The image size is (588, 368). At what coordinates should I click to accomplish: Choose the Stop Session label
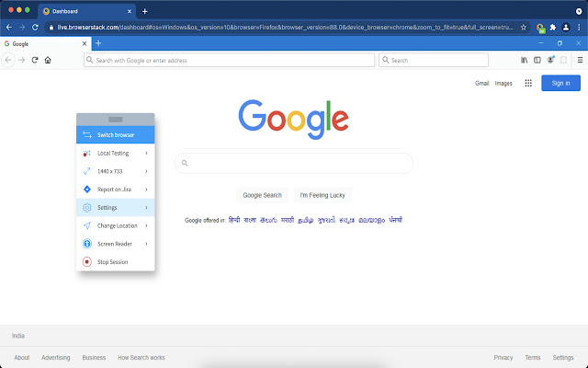[112, 261]
